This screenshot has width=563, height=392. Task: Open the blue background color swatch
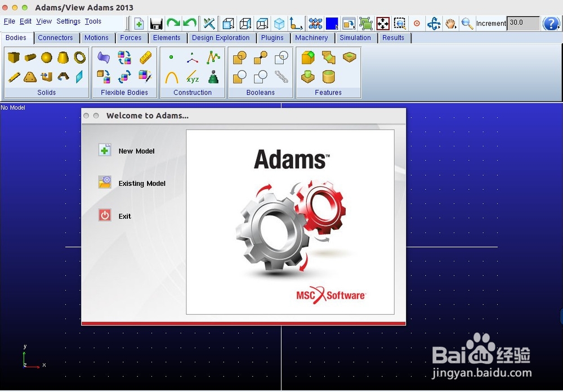click(x=332, y=24)
